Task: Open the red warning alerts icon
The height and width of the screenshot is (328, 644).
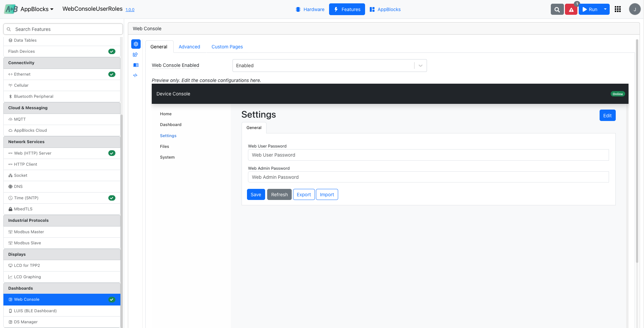Action: (x=571, y=9)
